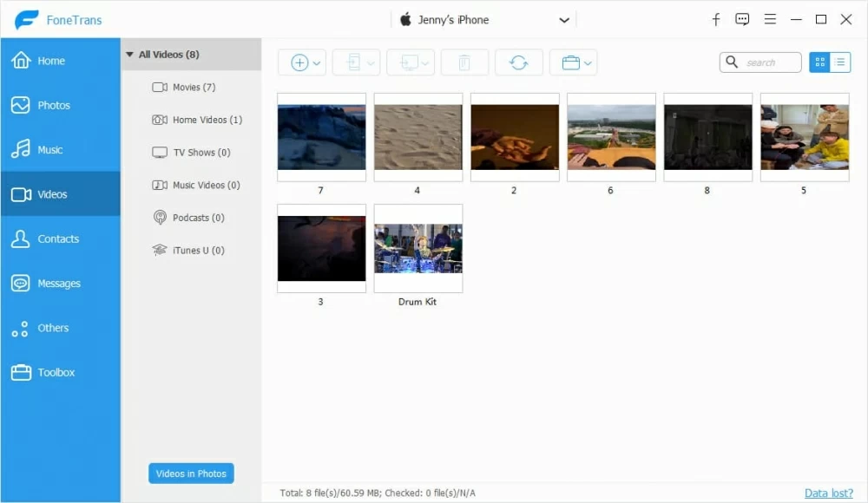Open the Photos sidebar tab
868x503 pixels.
coord(53,105)
